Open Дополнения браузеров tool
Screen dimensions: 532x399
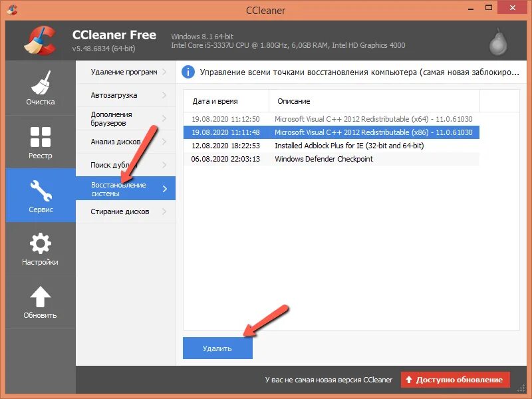pyautogui.click(x=126, y=118)
